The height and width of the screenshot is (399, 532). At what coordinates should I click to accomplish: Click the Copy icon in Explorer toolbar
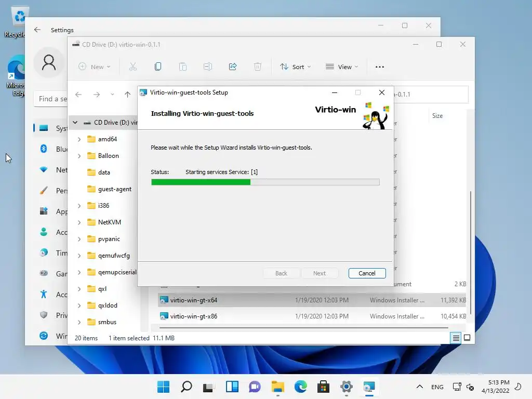click(x=158, y=67)
